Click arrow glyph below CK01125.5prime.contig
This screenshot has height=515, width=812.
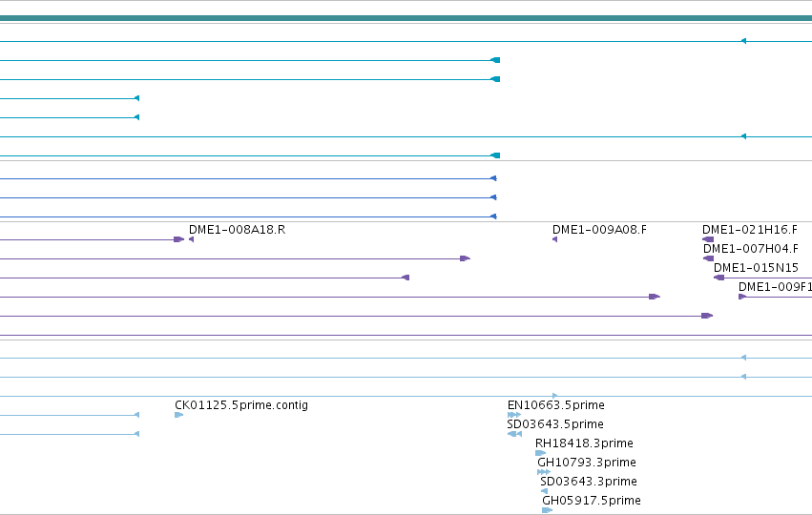click(x=178, y=415)
